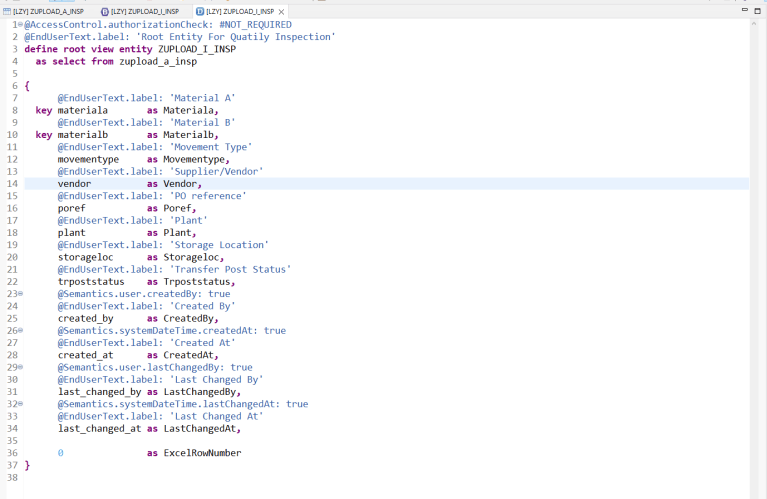Click the blue icon on the active tab
The width and height of the screenshot is (767, 499).
[x=200, y=11]
